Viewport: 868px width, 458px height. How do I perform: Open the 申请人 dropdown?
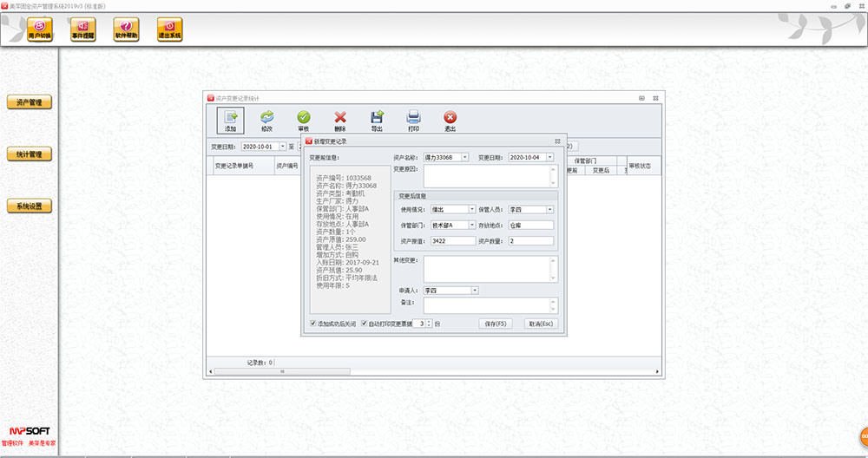point(475,291)
